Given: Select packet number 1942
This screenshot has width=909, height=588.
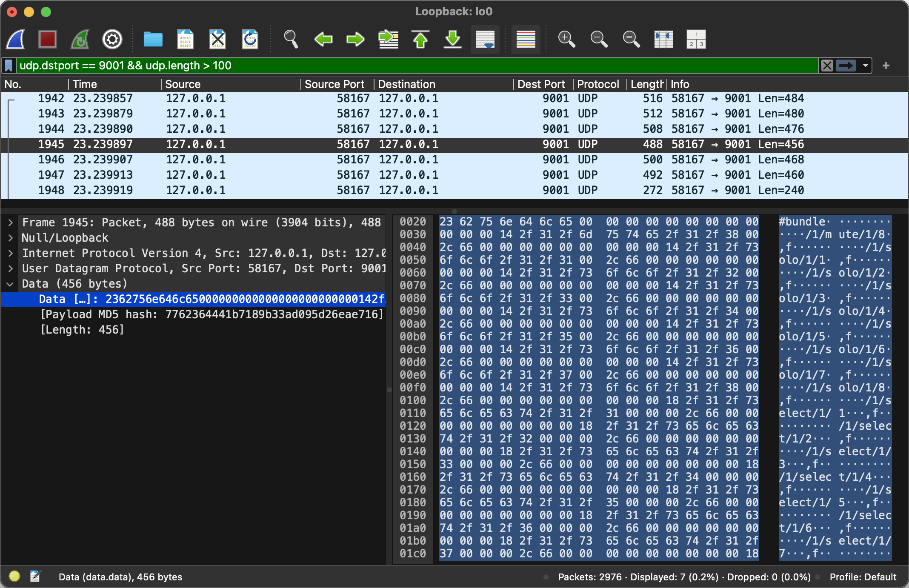Looking at the screenshot, I should (x=454, y=98).
